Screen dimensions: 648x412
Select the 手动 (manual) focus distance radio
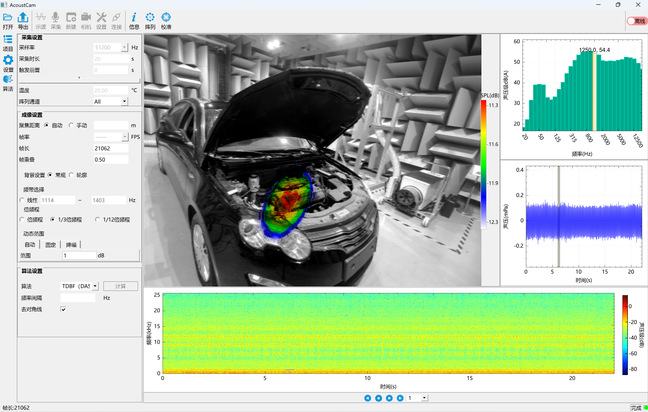[71, 125]
